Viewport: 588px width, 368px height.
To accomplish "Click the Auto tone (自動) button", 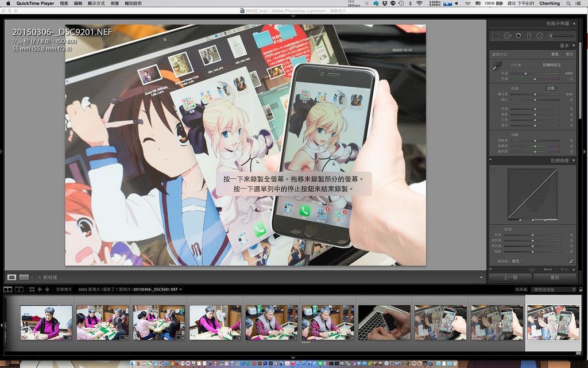I will (551, 88).
